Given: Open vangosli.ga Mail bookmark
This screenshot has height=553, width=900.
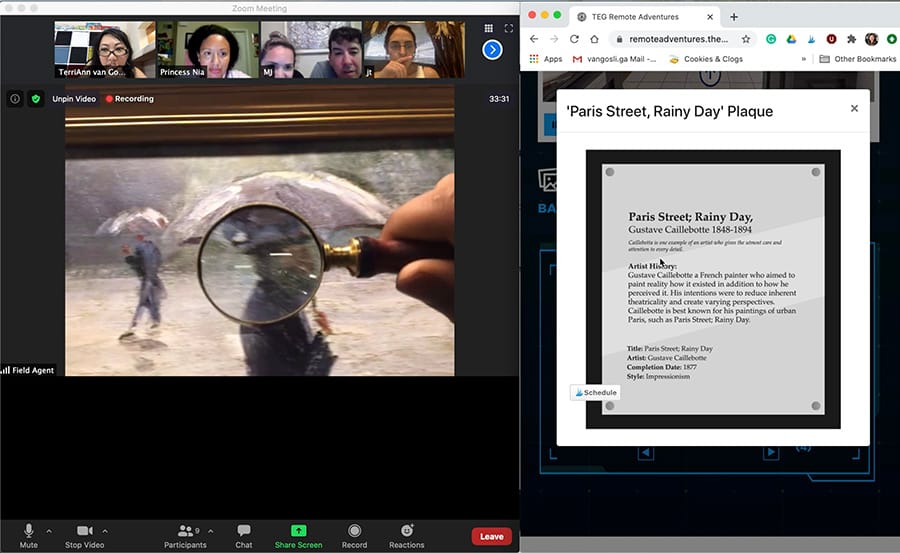Looking at the screenshot, I should click(x=614, y=59).
